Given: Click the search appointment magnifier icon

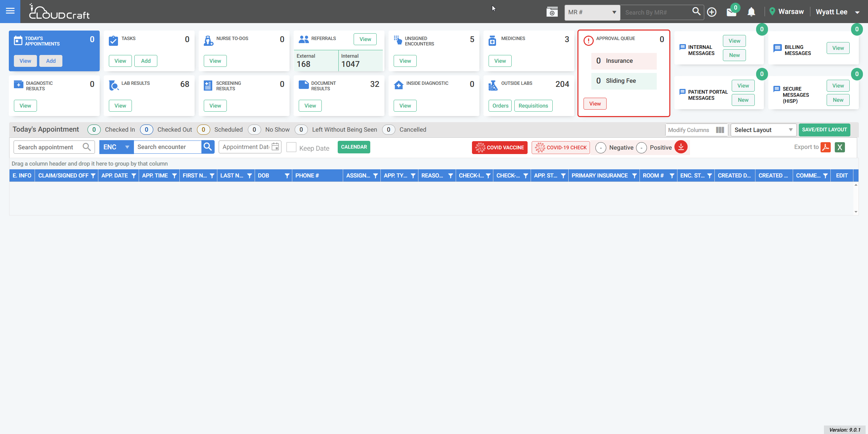Looking at the screenshot, I should [x=87, y=147].
